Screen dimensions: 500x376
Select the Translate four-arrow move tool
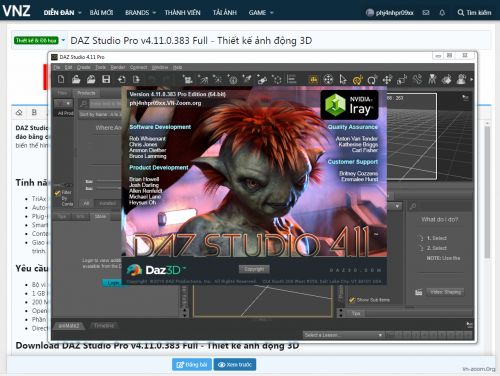[x=387, y=79]
